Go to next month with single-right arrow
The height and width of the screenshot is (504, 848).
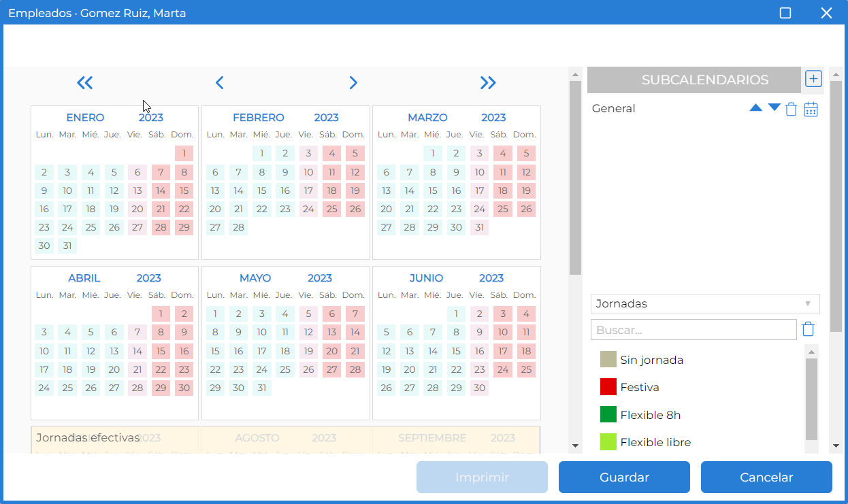[x=353, y=83]
